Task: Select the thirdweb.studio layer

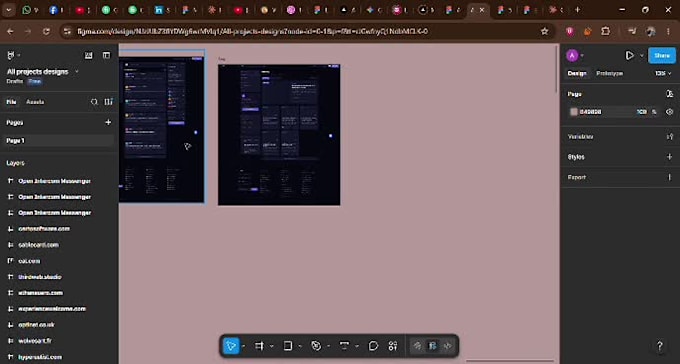Action: click(x=40, y=277)
